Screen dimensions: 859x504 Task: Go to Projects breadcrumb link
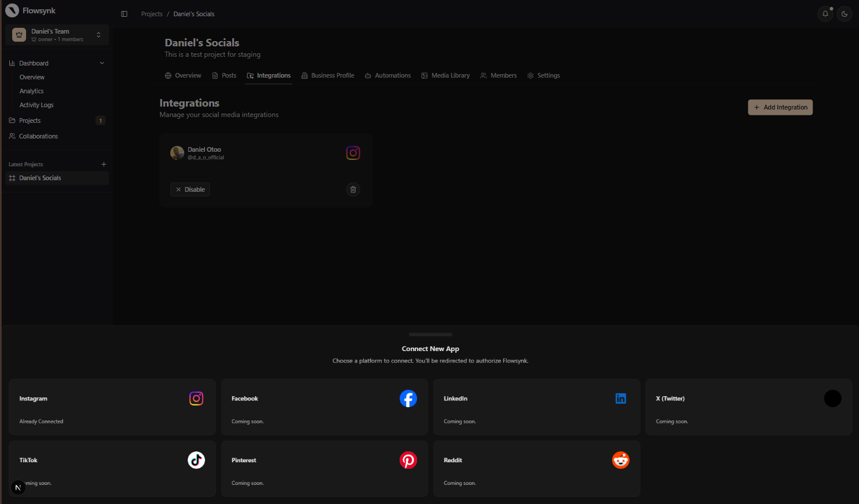(152, 14)
